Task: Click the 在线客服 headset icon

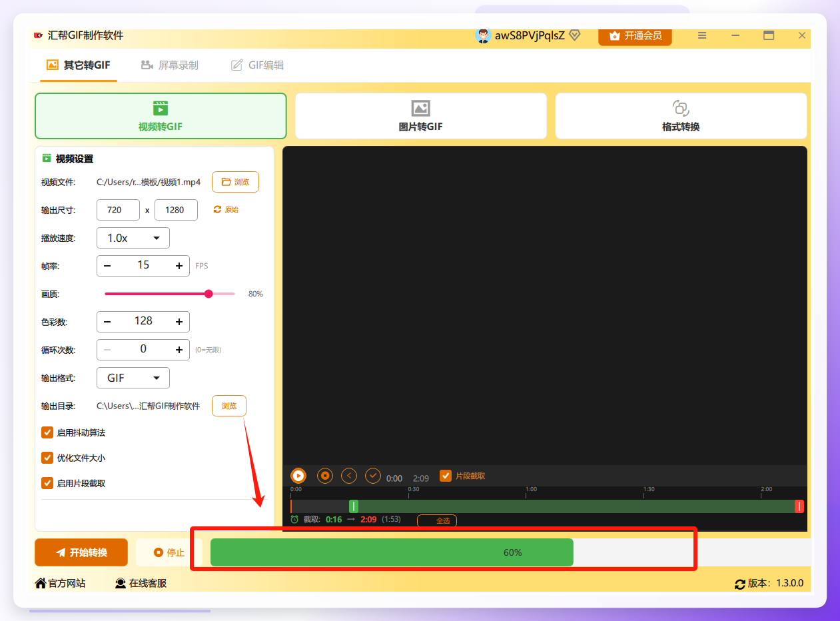Action: (x=121, y=583)
